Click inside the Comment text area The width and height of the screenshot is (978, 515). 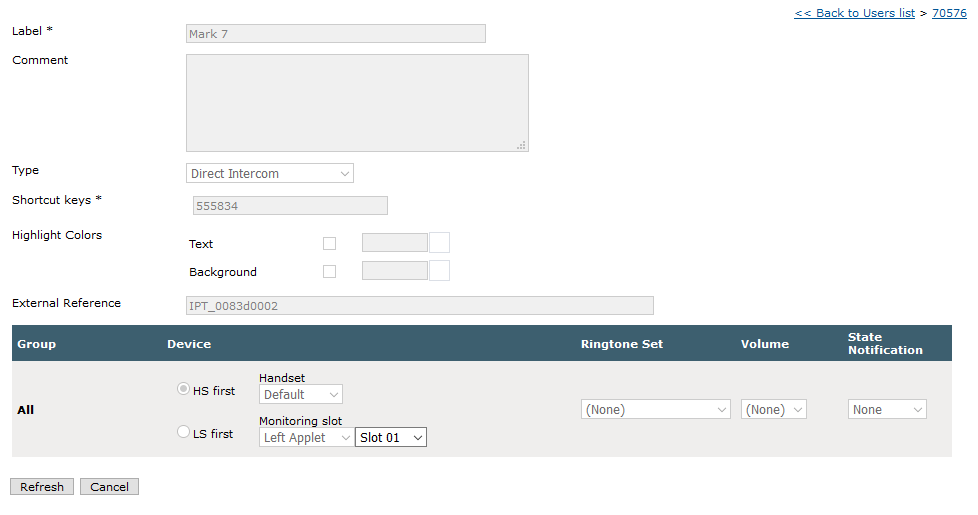click(x=357, y=103)
